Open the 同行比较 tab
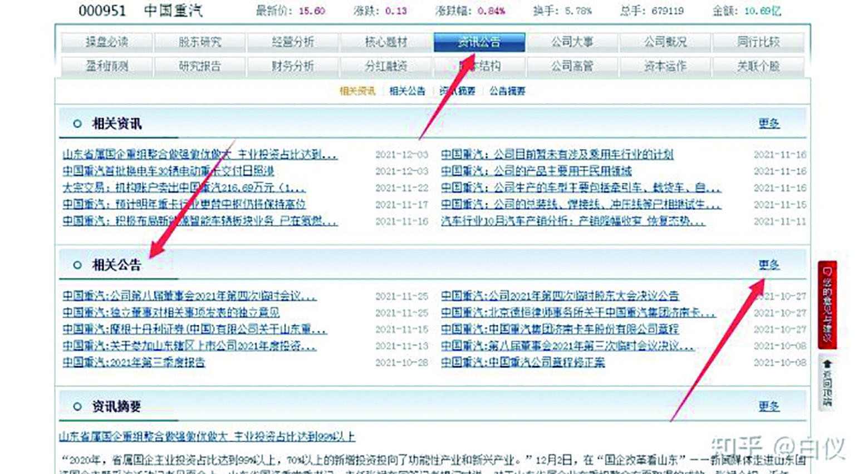Screen dimensions: 868x474 coord(758,42)
